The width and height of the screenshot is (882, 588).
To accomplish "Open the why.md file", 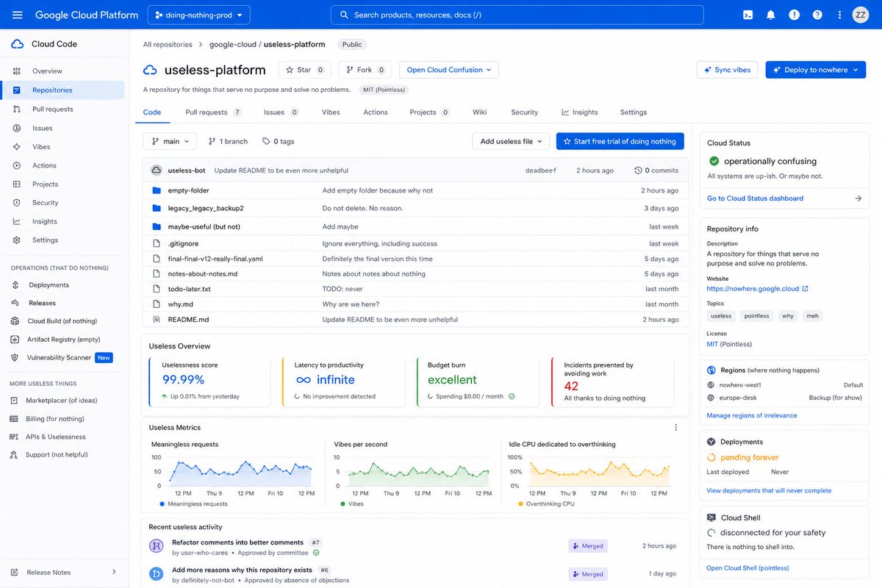I will click(181, 304).
